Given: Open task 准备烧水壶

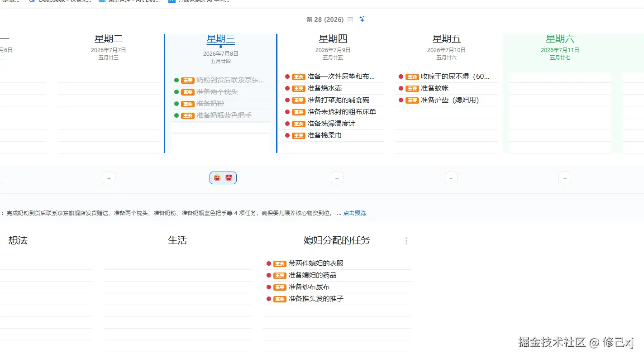Looking at the screenshot, I should coord(324,88).
